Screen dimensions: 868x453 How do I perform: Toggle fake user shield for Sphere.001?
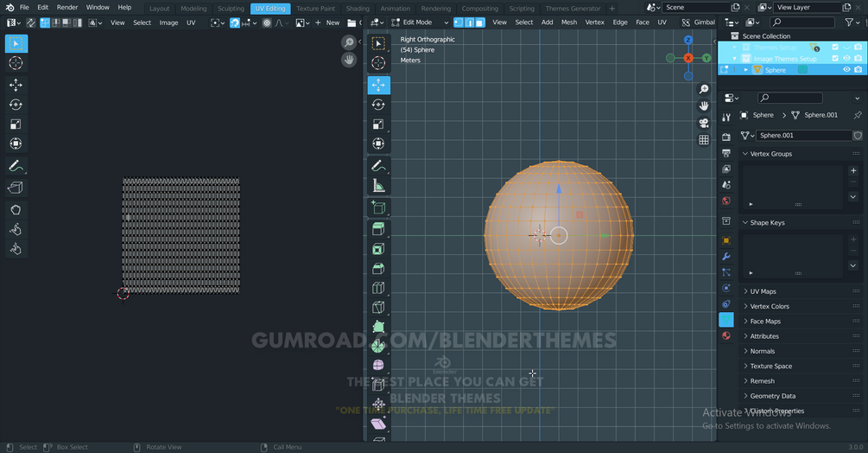click(858, 135)
